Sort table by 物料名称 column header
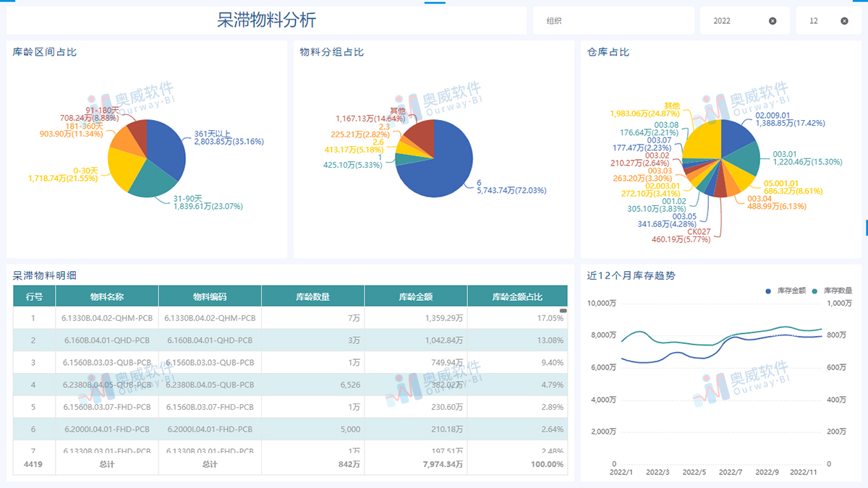Image resolution: width=868 pixels, height=488 pixels. [x=106, y=296]
